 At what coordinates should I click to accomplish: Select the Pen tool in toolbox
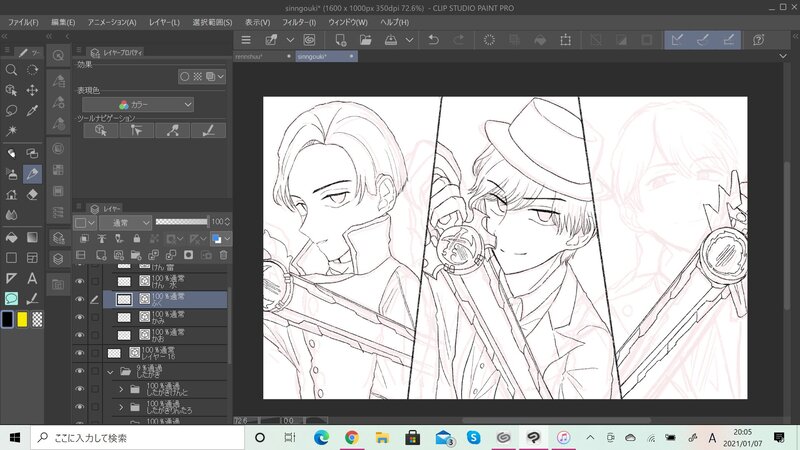(x=32, y=173)
